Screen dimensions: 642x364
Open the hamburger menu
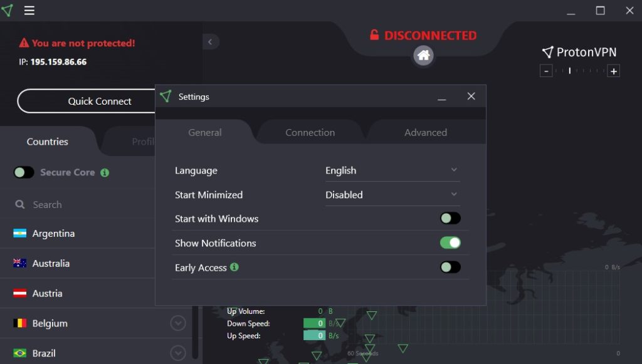[x=29, y=10]
